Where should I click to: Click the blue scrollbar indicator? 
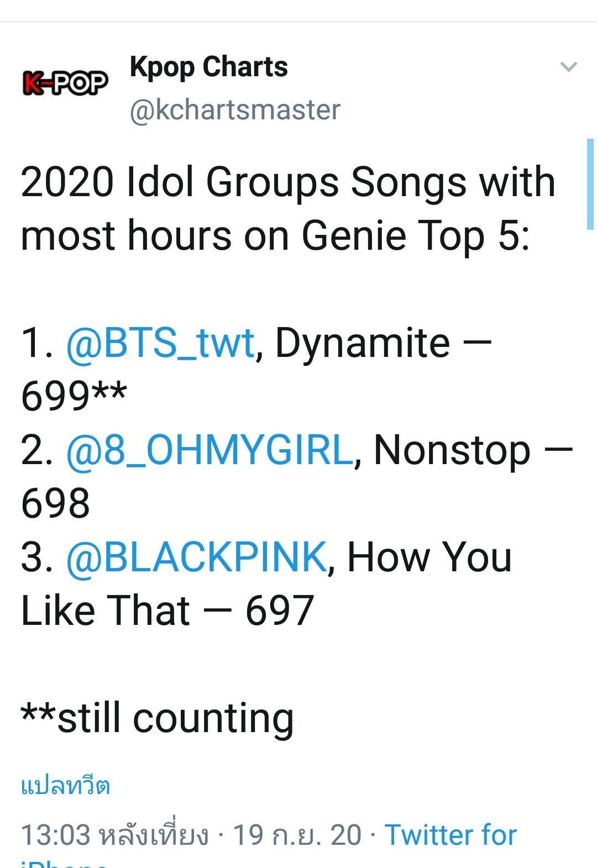pos(590,184)
